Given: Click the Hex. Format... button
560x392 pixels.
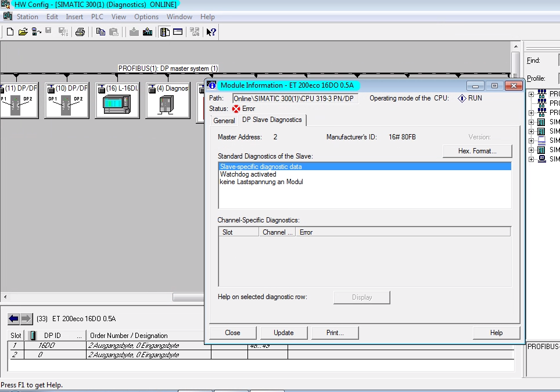Looking at the screenshot, I should pyautogui.click(x=477, y=151).
